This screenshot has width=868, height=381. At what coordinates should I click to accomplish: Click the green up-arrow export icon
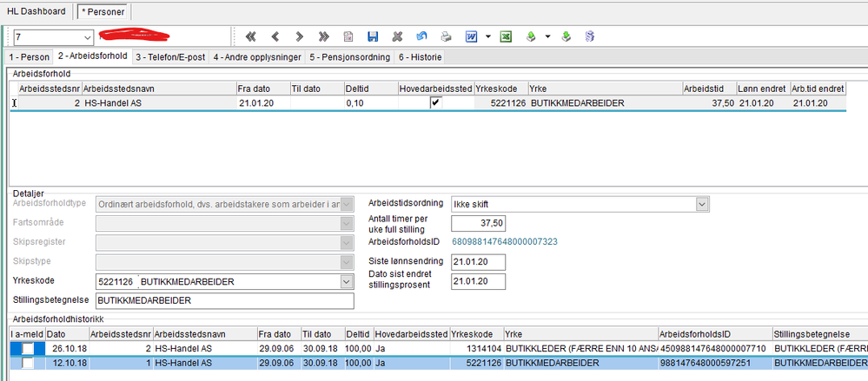(x=530, y=36)
